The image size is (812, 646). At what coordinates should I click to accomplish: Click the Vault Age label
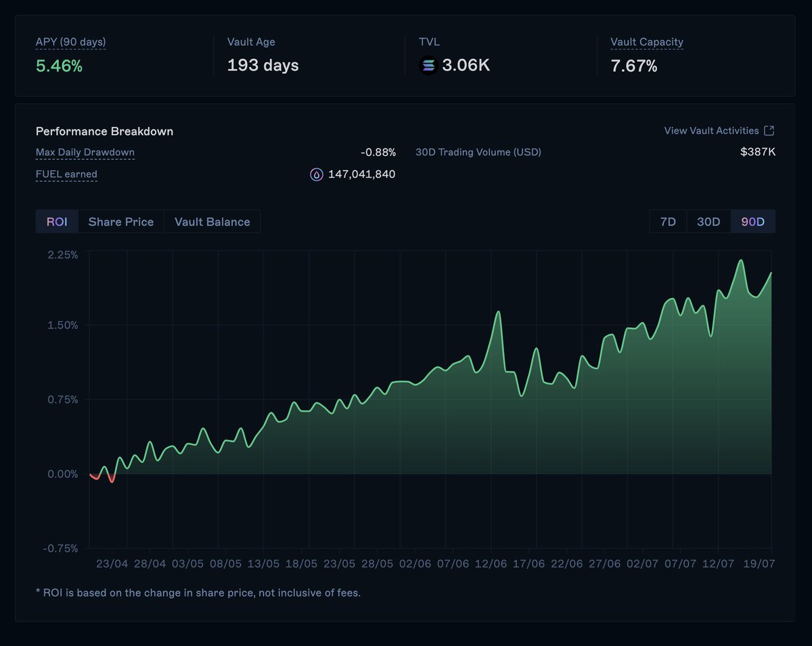[x=250, y=42]
